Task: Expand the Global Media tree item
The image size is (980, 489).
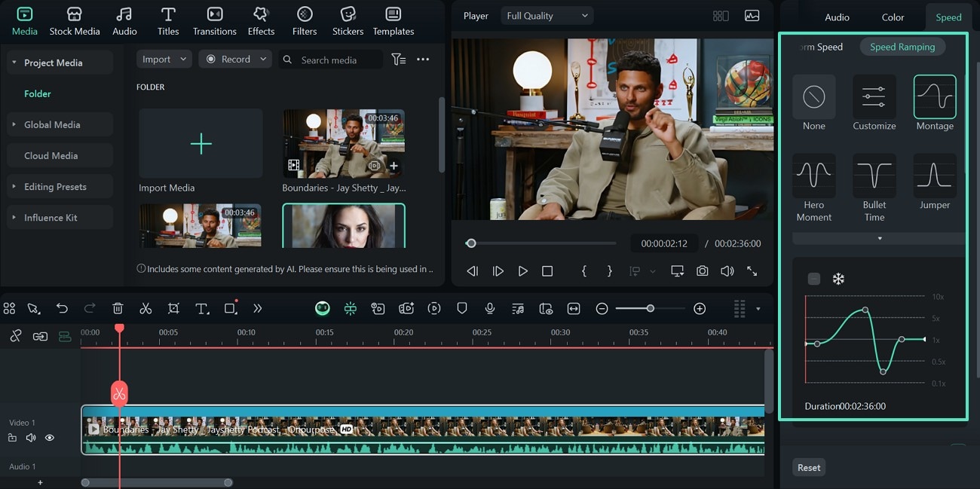Action: [x=14, y=124]
